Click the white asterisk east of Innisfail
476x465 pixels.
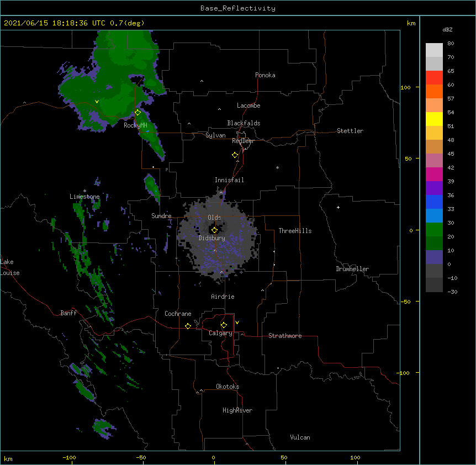click(277, 167)
